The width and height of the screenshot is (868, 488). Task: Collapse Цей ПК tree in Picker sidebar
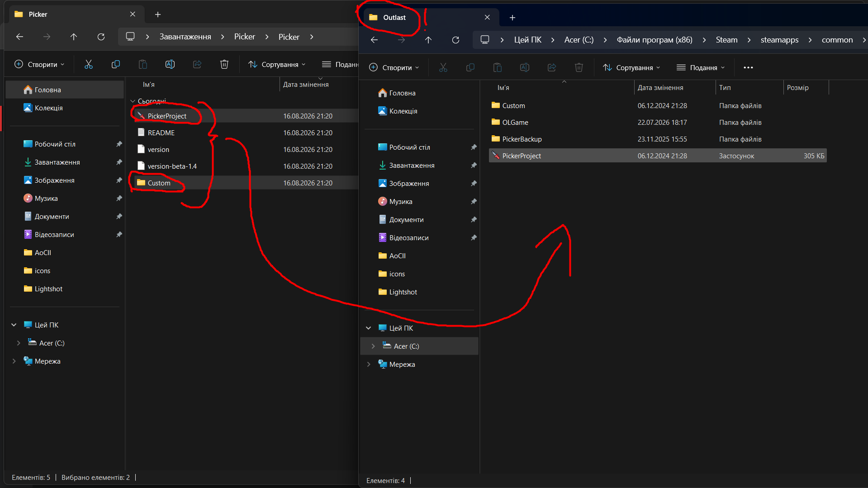(14, 325)
